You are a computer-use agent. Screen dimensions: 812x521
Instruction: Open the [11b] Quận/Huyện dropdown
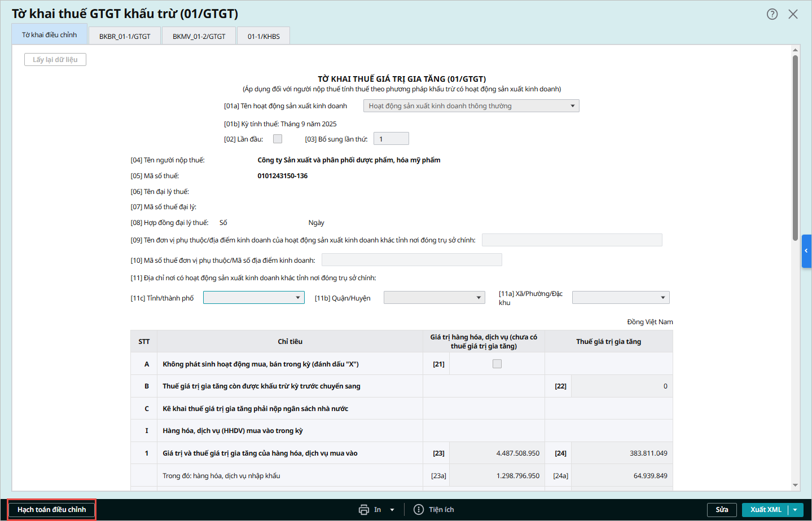[479, 298]
